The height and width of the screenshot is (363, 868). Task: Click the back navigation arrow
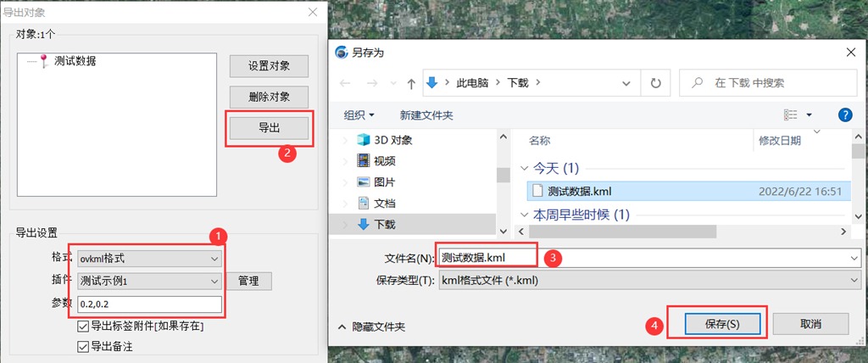(346, 83)
